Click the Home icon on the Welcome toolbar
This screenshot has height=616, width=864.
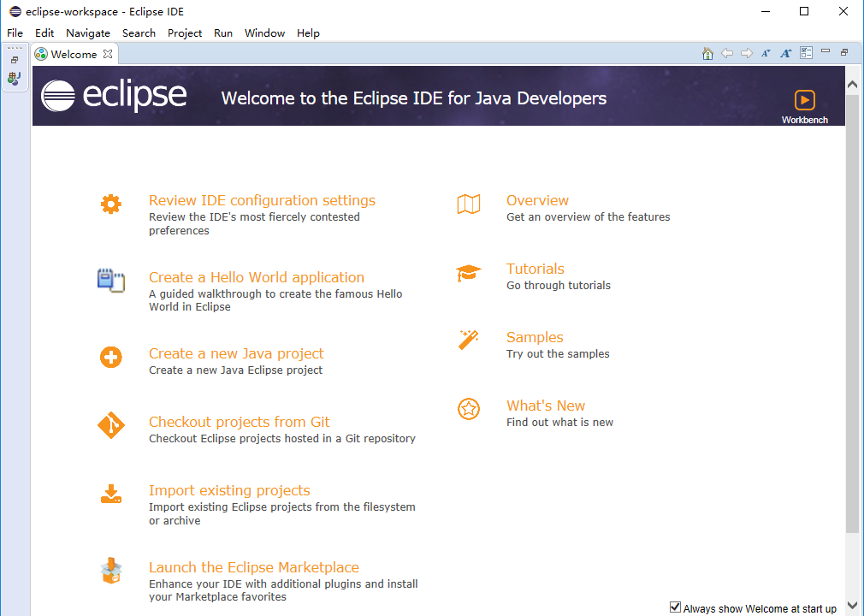click(x=707, y=52)
